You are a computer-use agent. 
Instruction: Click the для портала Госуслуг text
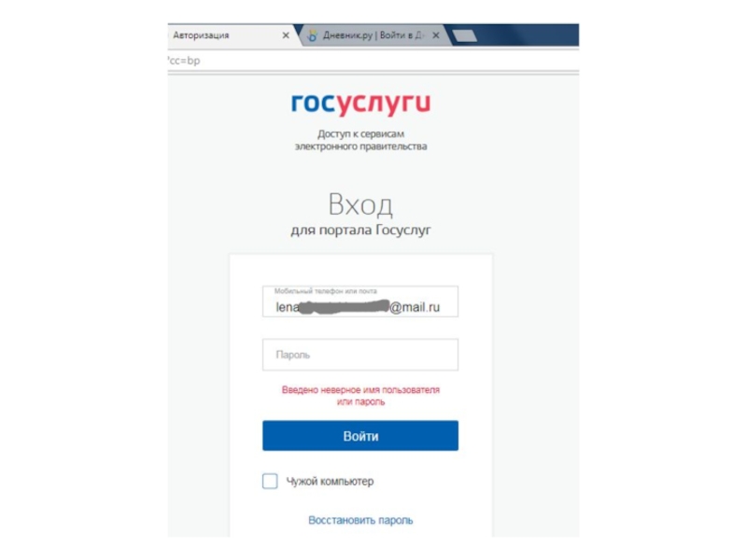point(360,230)
